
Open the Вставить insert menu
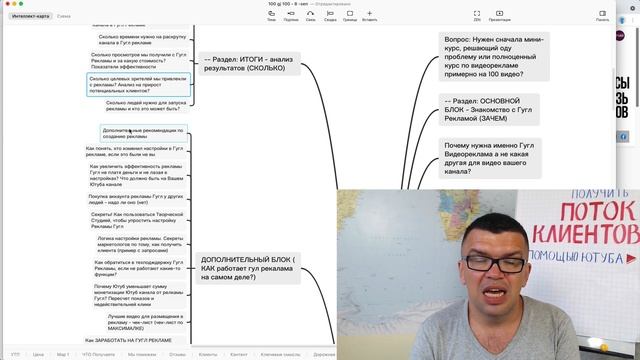[369, 16]
